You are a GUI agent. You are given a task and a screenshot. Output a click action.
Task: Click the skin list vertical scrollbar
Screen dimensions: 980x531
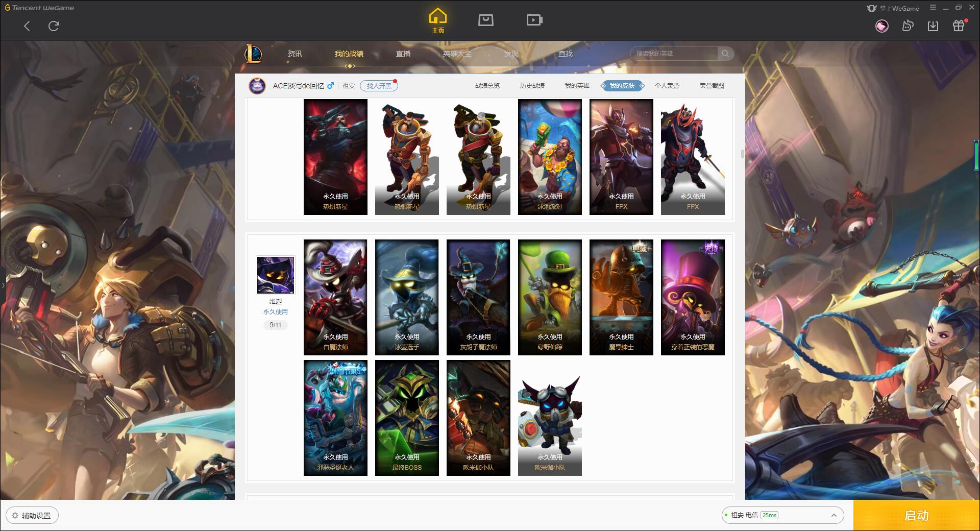742,154
